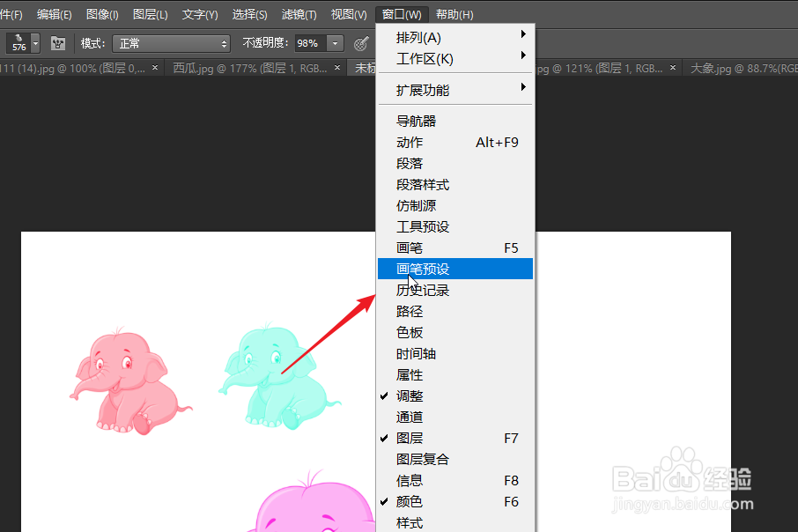
Task: Open the 工具预设 panel
Action: click(455, 227)
